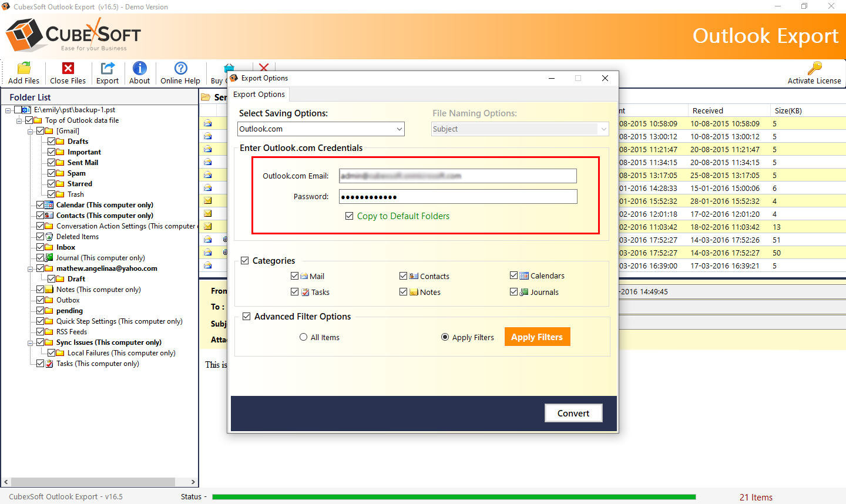Open the Export toolbar icon
The height and width of the screenshot is (504, 846).
click(x=108, y=68)
